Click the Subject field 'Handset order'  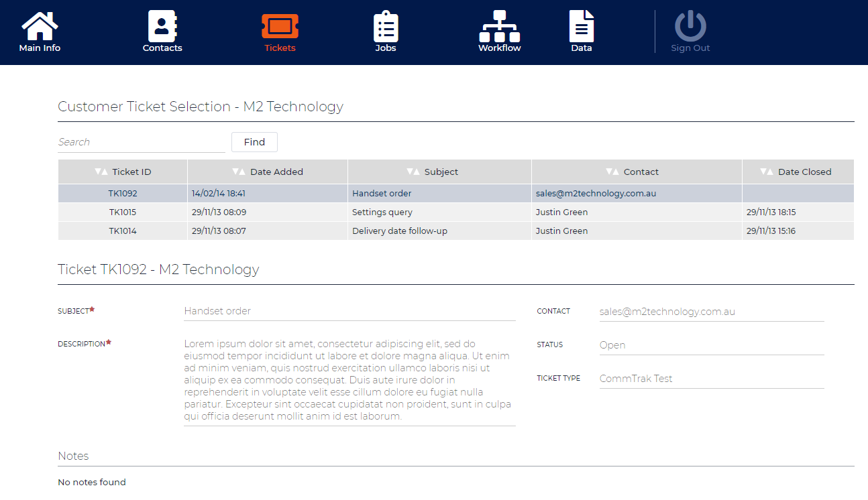click(x=349, y=311)
